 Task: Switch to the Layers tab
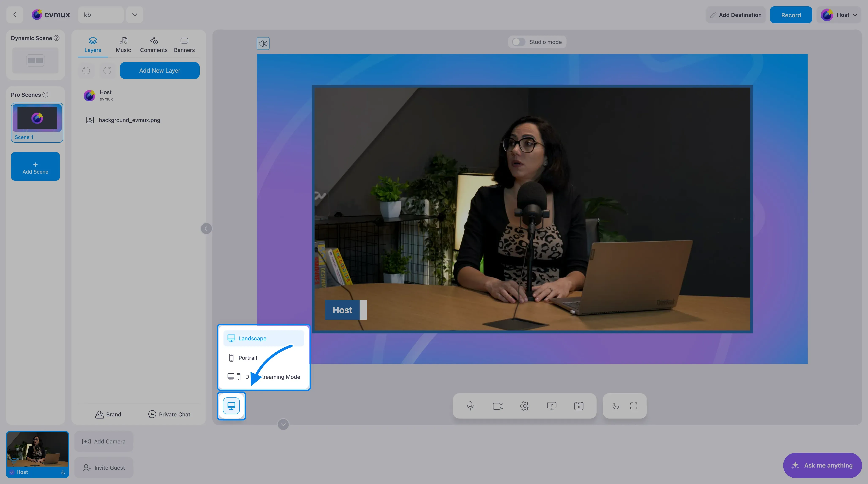(x=93, y=45)
